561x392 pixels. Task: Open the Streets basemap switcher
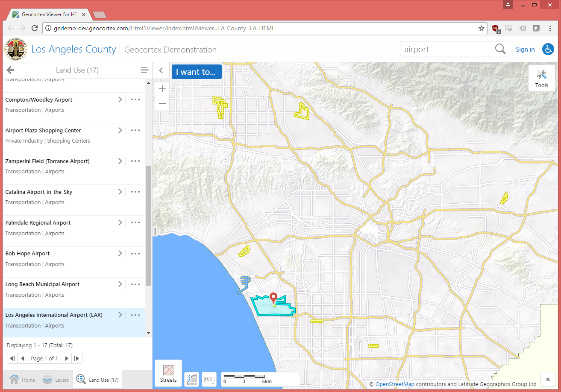click(168, 374)
